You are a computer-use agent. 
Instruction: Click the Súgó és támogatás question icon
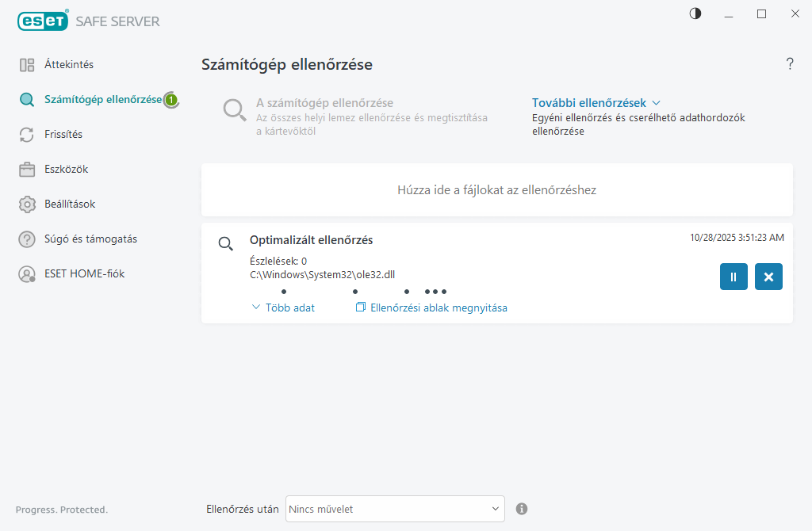tap(27, 239)
